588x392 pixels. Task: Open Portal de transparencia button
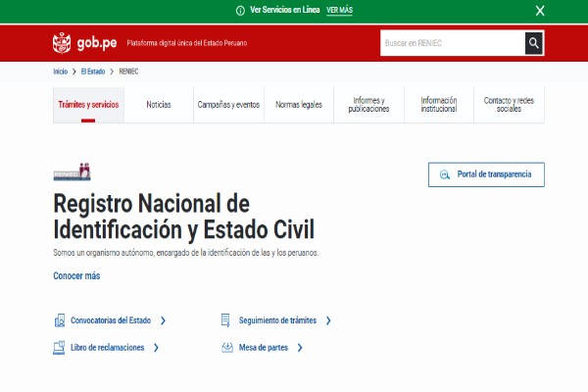pos(486,174)
